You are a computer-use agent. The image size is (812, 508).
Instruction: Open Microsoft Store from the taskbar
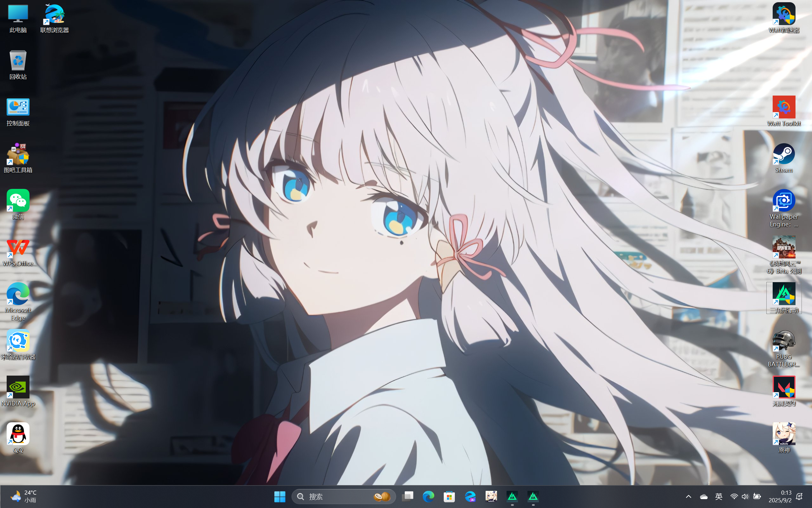[449, 497]
